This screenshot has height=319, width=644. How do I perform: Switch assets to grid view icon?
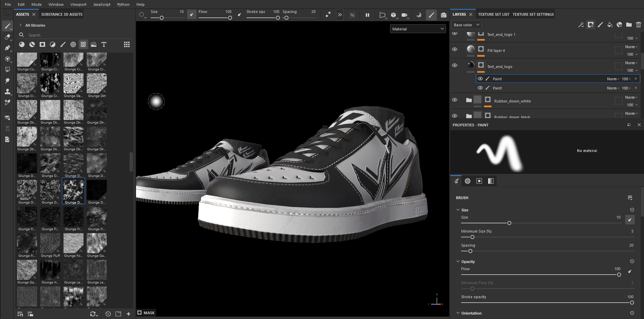pyautogui.click(x=127, y=44)
